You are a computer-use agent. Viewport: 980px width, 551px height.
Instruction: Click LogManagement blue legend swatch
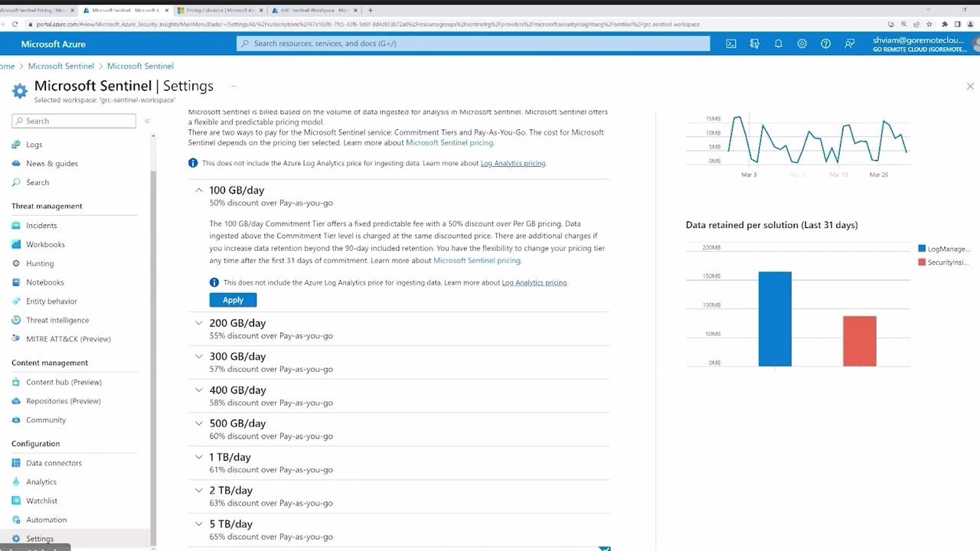pos(922,249)
